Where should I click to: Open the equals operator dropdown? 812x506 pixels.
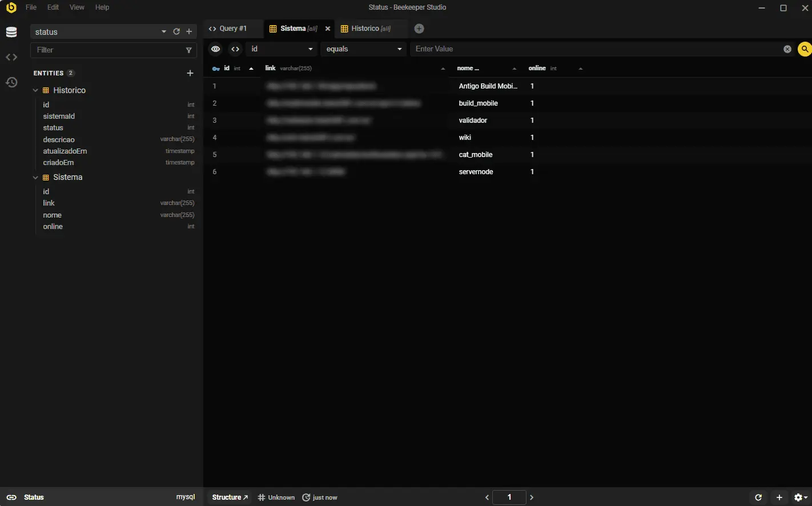point(364,49)
